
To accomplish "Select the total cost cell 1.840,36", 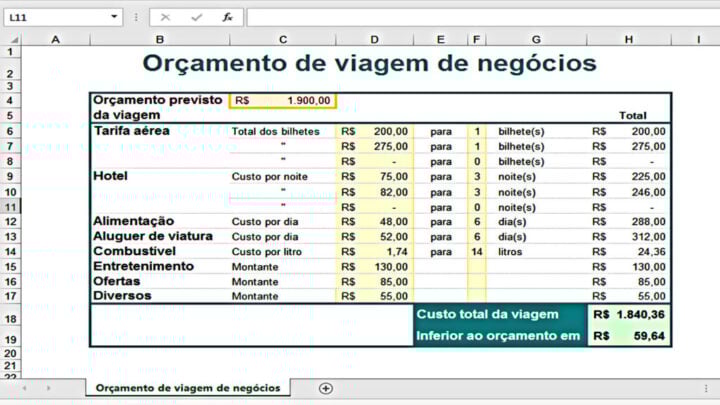I will (629, 314).
